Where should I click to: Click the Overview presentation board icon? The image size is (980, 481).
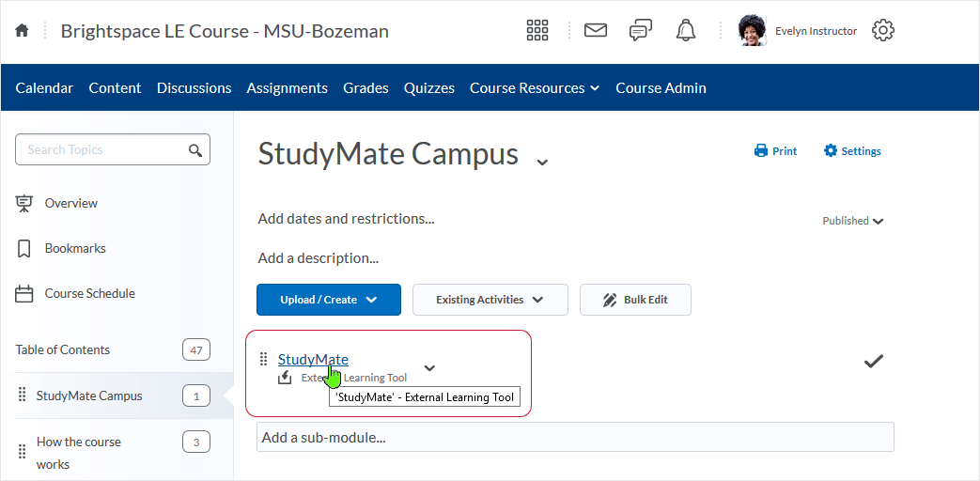pos(23,203)
